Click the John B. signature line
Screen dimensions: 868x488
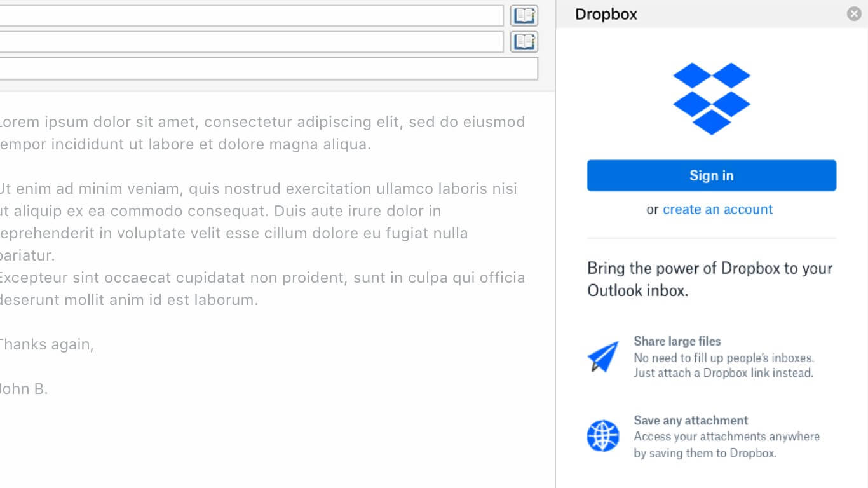[x=24, y=389]
